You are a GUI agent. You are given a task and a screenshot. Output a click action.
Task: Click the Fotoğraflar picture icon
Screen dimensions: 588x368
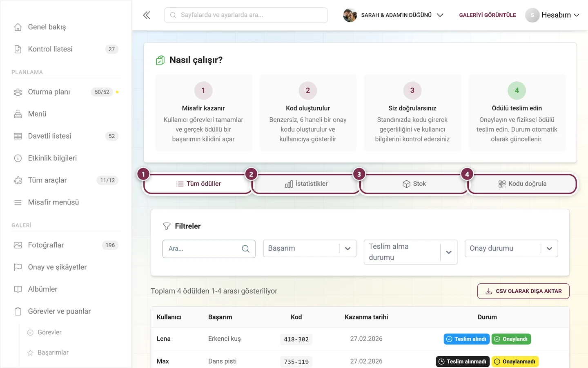click(18, 245)
